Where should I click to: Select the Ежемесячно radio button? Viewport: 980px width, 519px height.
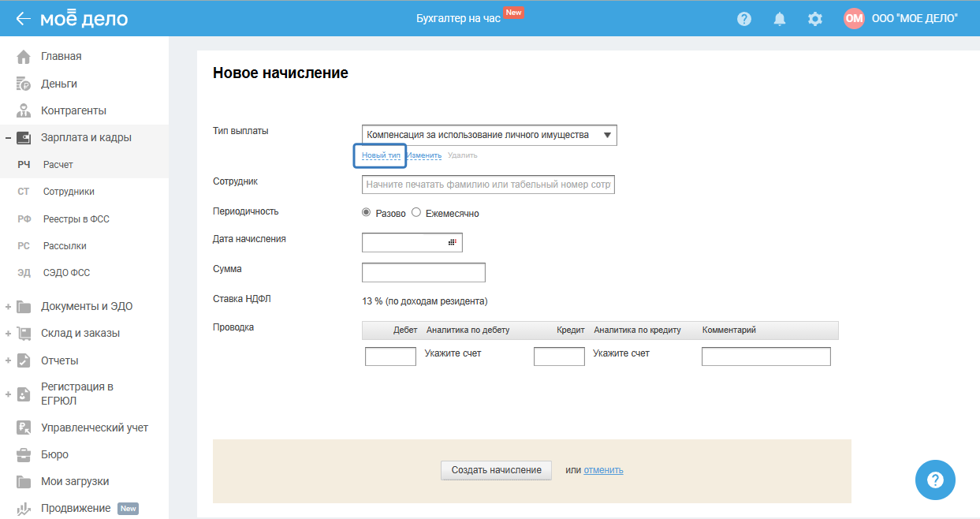[x=416, y=213]
